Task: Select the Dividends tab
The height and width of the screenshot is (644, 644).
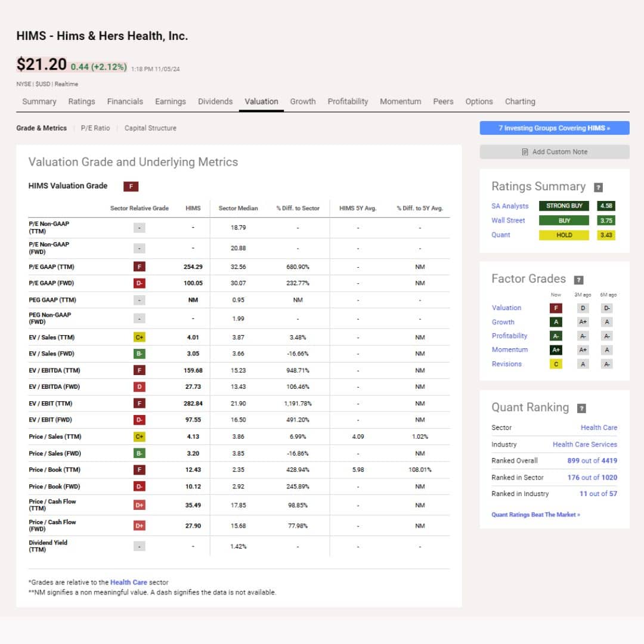Action: tap(215, 101)
